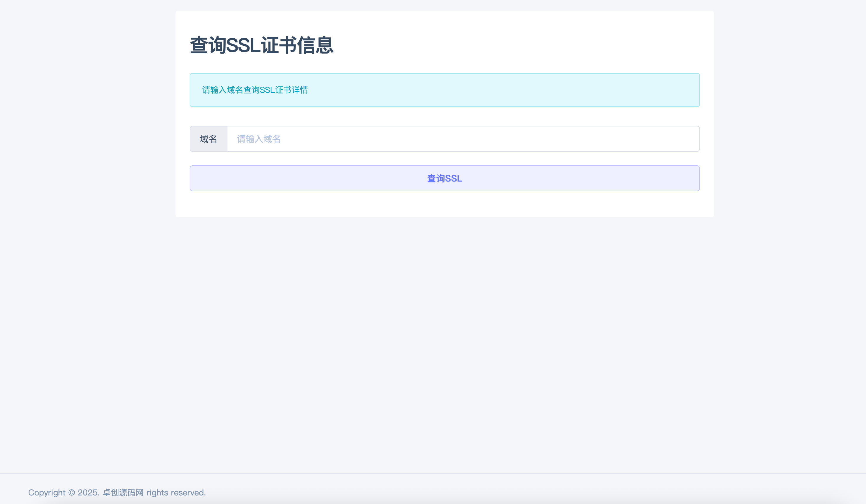
Task: Open the 卓创源码网 link in the footer
Action: click(122, 492)
